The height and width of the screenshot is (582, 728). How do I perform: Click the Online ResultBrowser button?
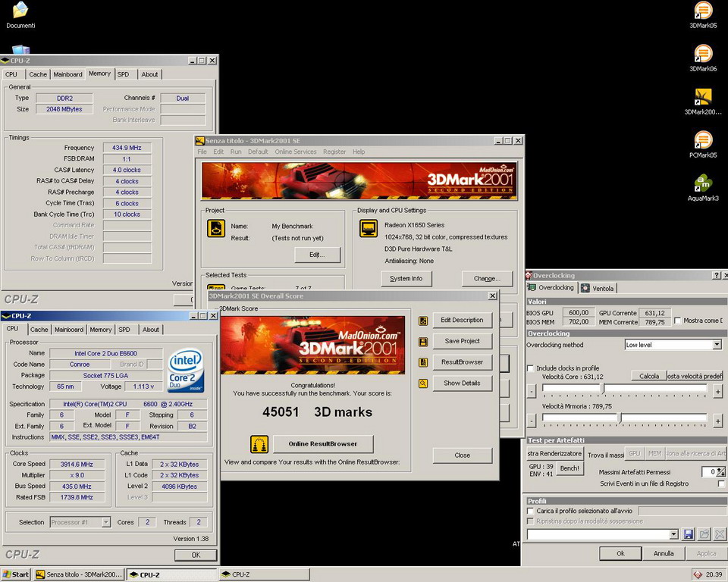point(323,444)
